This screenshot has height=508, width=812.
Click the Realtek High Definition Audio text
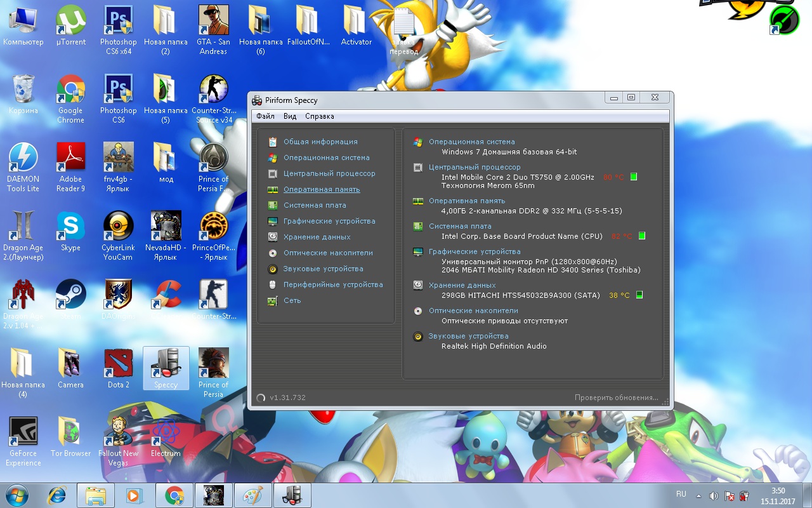(494, 346)
